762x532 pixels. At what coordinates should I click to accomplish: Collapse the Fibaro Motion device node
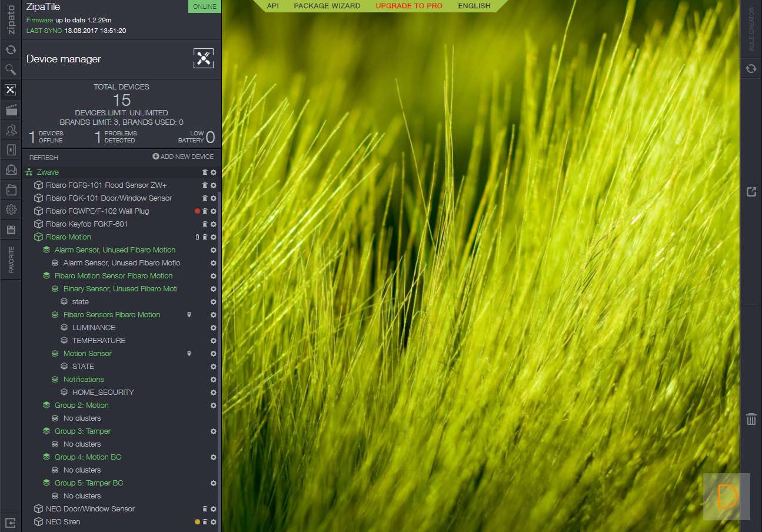click(38, 237)
